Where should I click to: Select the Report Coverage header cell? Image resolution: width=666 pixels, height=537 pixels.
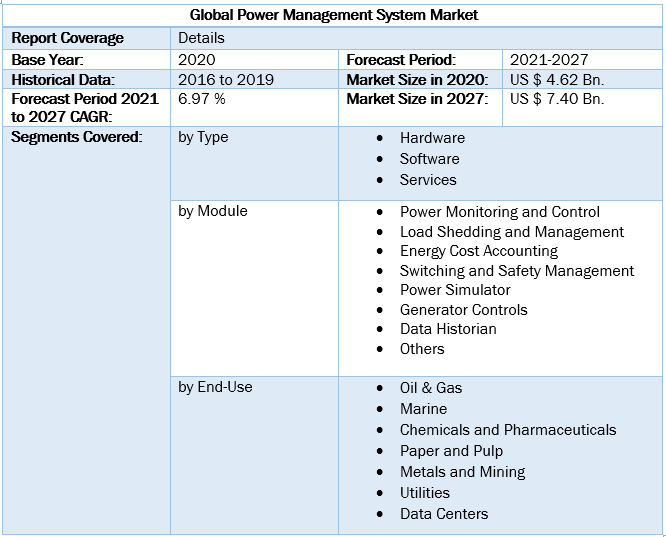pos(67,38)
